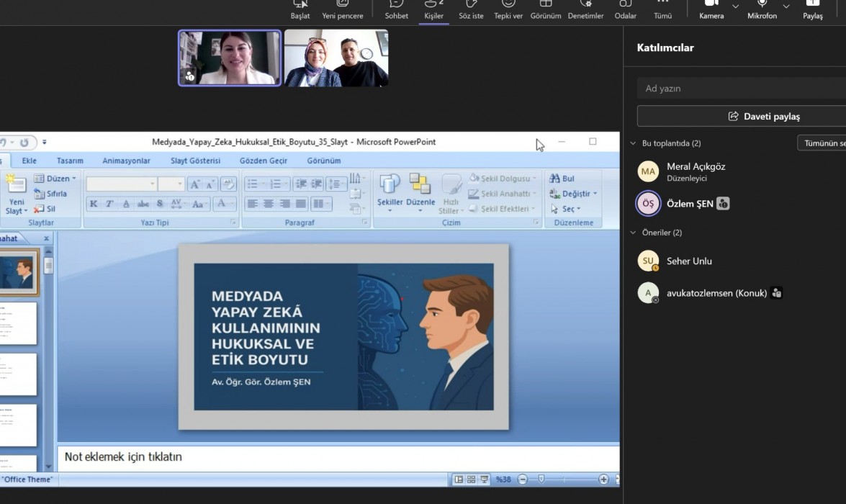Open Yeni pencere pop-out window
Screen dimensions: 846x504
click(x=342, y=9)
